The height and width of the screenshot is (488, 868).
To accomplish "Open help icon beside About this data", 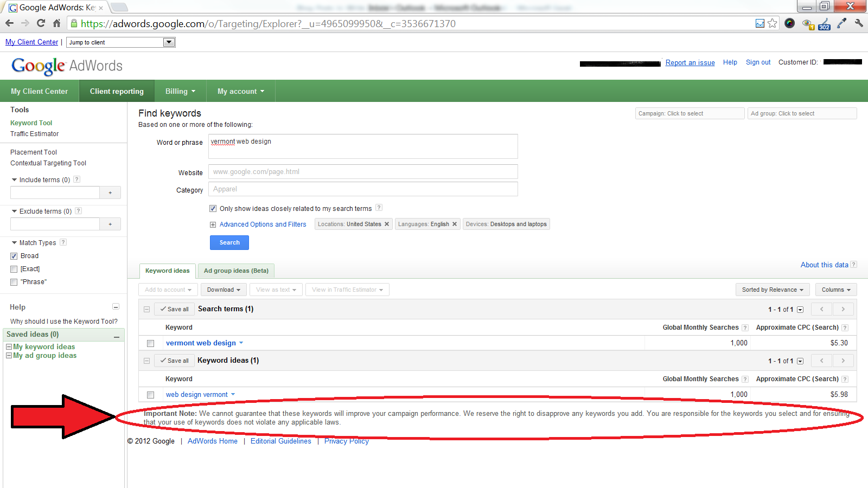I will click(x=853, y=265).
